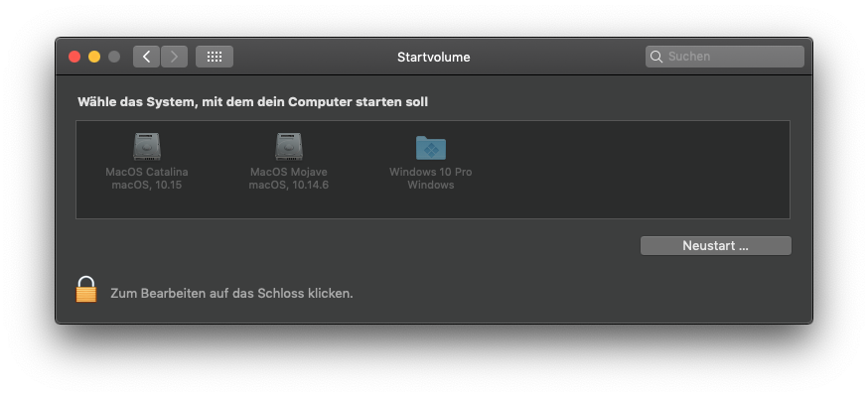Click the "Windows 10 Pro" volume name
This screenshot has height=397, width=868.
(430, 173)
